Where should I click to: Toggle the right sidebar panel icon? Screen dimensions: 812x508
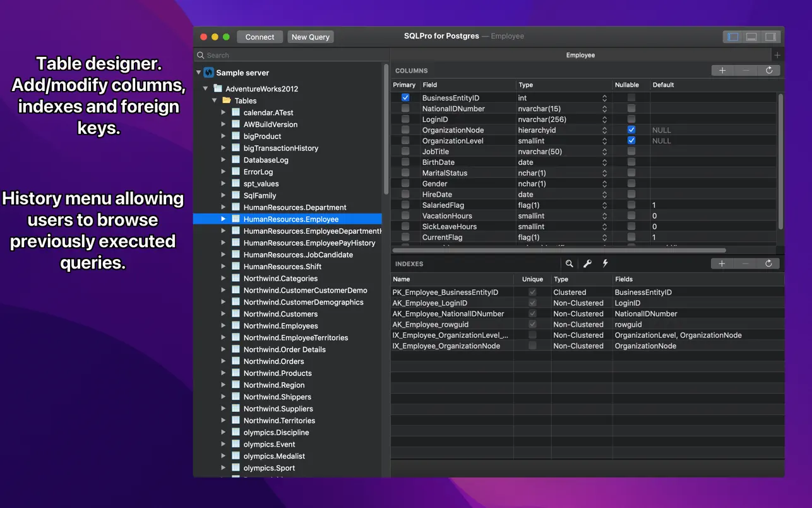coord(770,37)
